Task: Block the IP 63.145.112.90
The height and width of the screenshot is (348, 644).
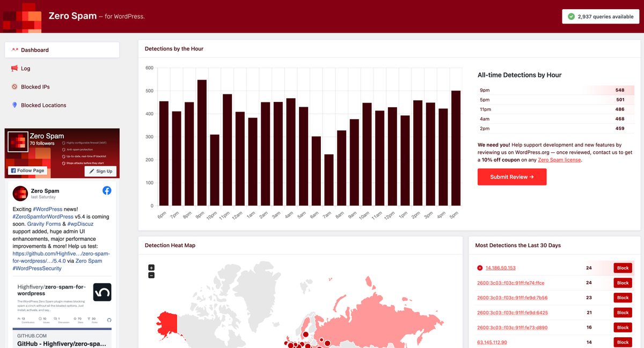Action: tap(623, 342)
